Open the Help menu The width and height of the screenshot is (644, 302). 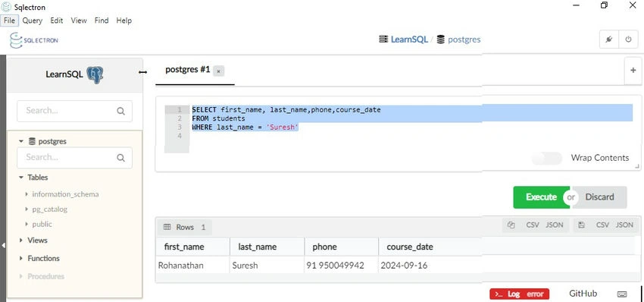tap(124, 20)
